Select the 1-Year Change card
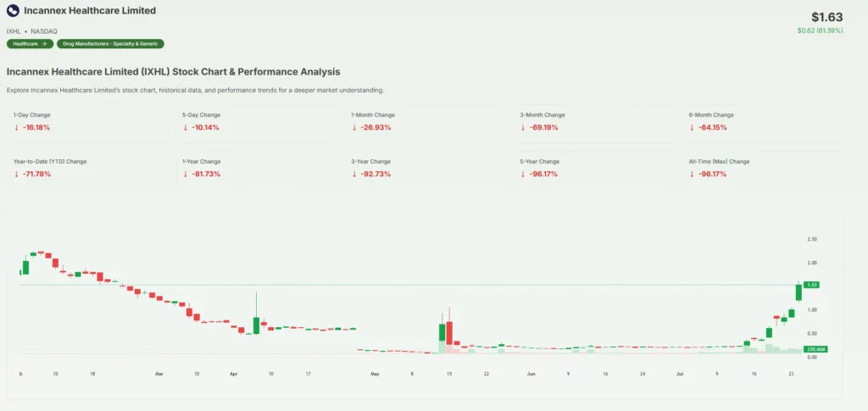The image size is (868, 411). [256, 169]
